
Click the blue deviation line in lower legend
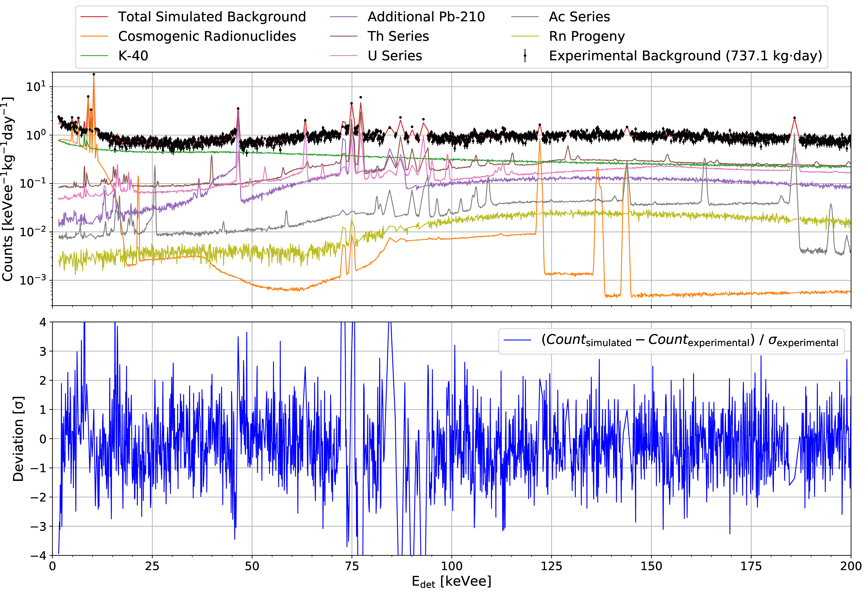pyautogui.click(x=517, y=340)
